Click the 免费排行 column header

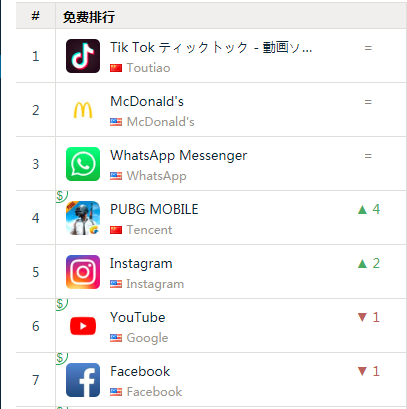click(89, 17)
